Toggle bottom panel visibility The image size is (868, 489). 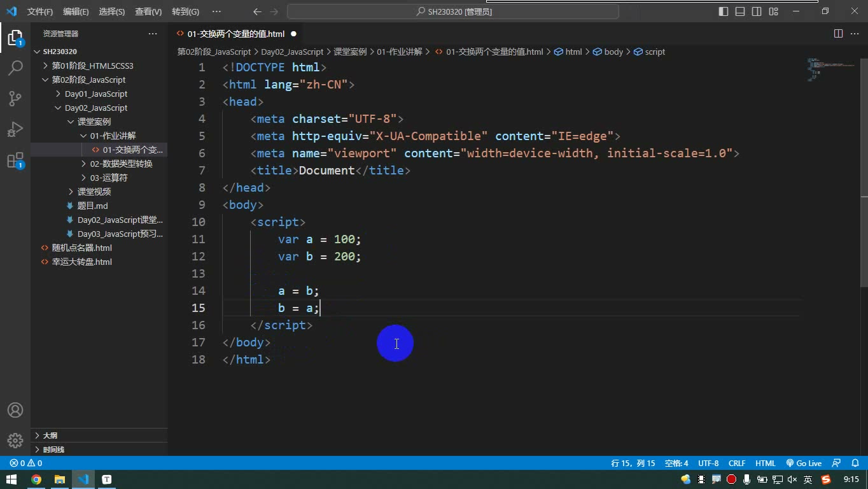tap(740, 11)
